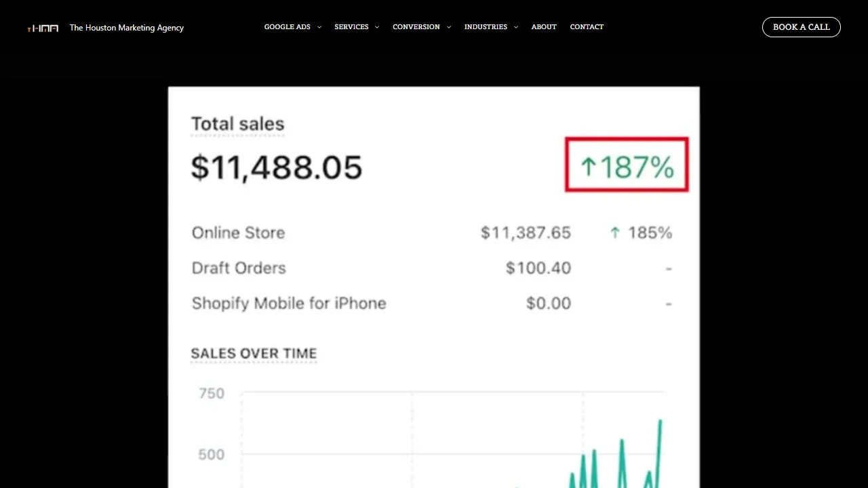868x488 pixels.
Task: Click the Shopify Mobile for iPhone entry
Action: [x=289, y=303]
